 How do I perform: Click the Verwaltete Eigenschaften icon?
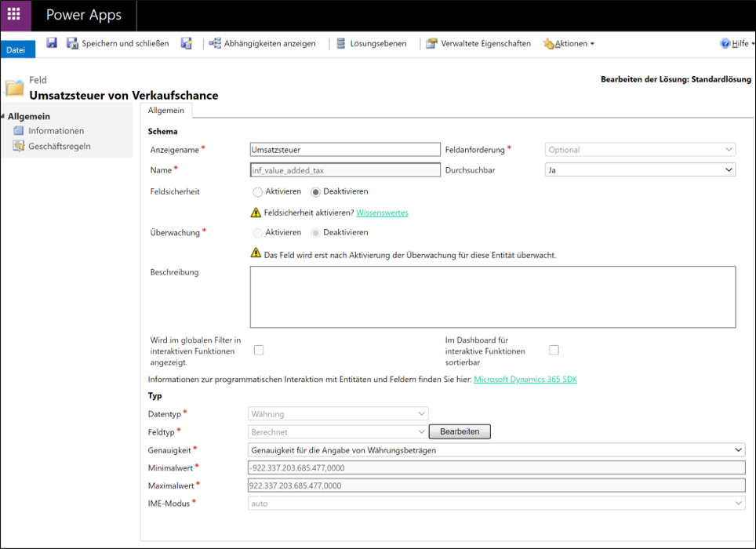(x=431, y=43)
